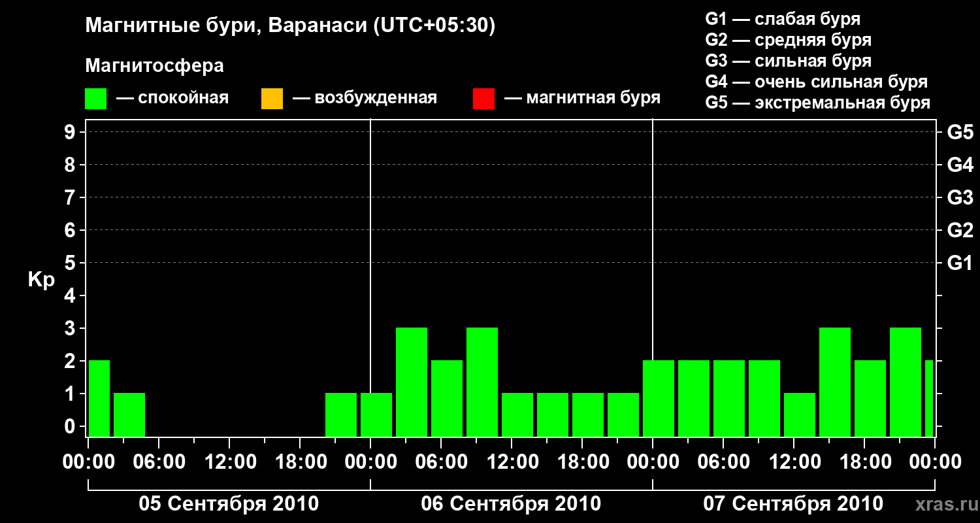Click the right-axis label G3
The width and height of the screenshot is (980, 523).
[x=960, y=197]
